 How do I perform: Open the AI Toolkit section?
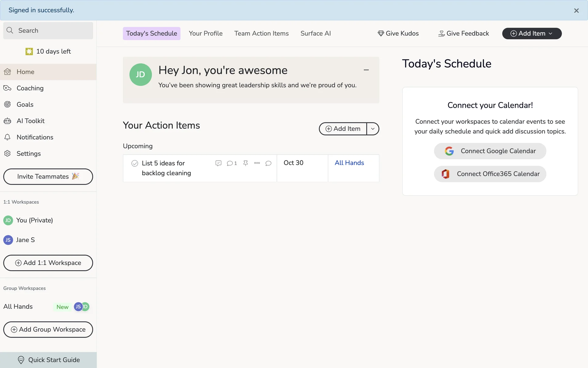(x=30, y=121)
